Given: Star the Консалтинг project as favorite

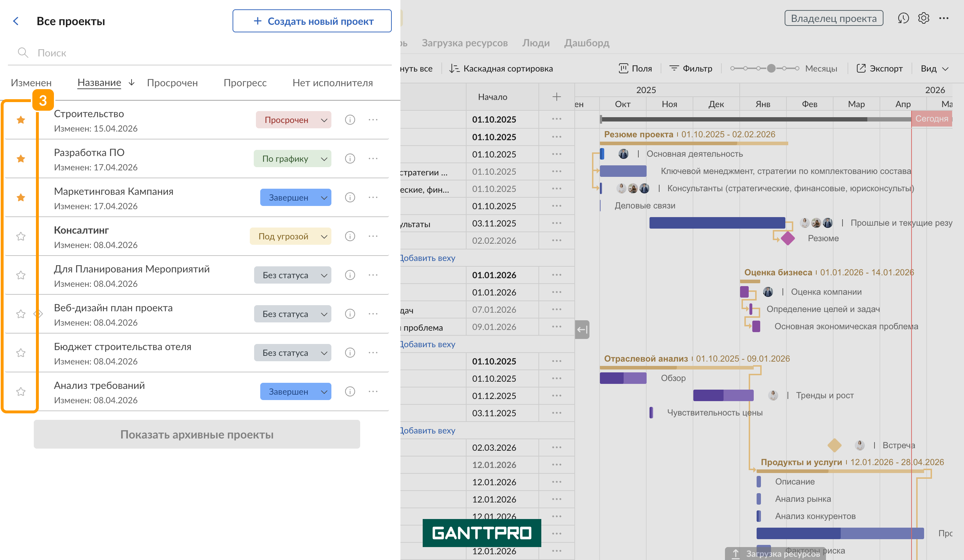Looking at the screenshot, I should point(21,236).
